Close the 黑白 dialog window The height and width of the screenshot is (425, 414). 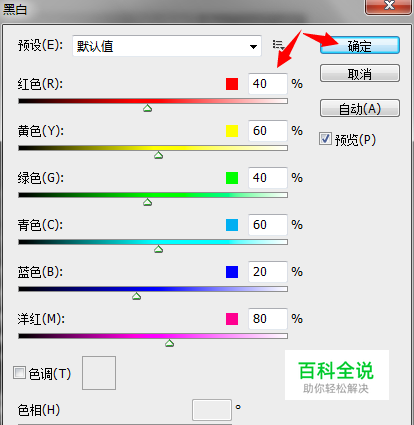[389, 6]
